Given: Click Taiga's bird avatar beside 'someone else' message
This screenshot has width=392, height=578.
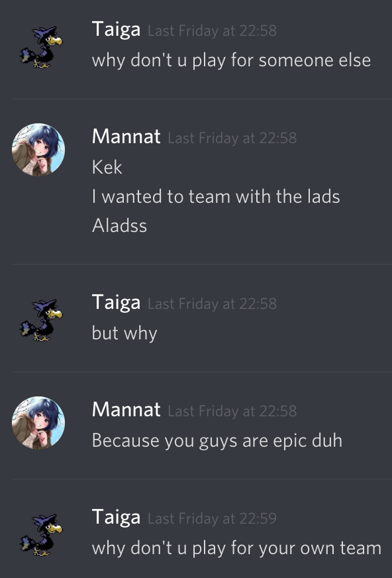Looking at the screenshot, I should tap(41, 47).
